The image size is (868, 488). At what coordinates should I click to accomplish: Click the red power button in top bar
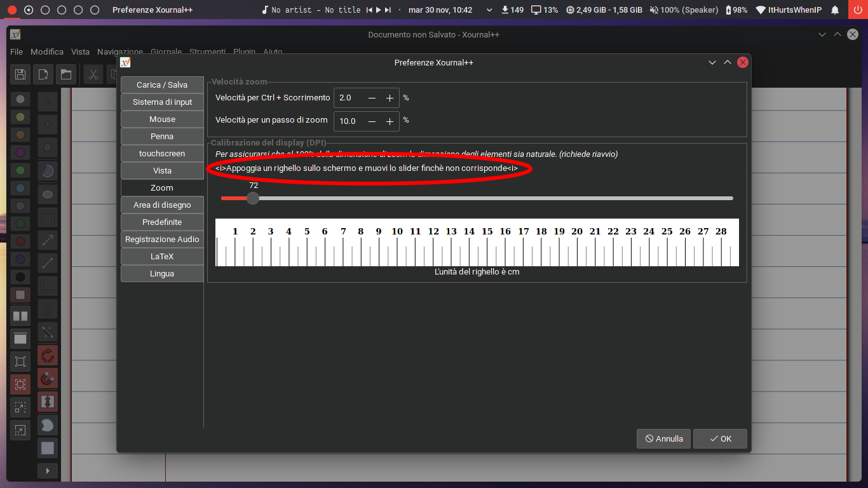[858, 10]
